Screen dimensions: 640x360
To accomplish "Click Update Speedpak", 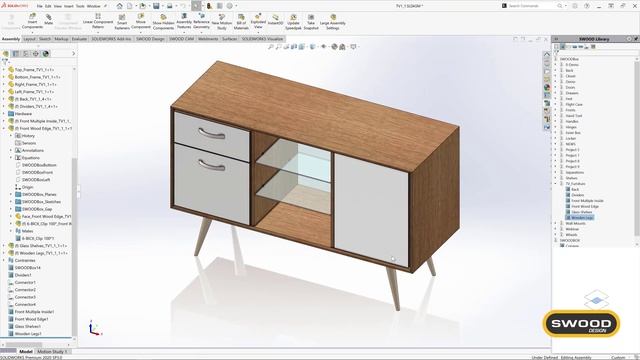I will tap(293, 22).
